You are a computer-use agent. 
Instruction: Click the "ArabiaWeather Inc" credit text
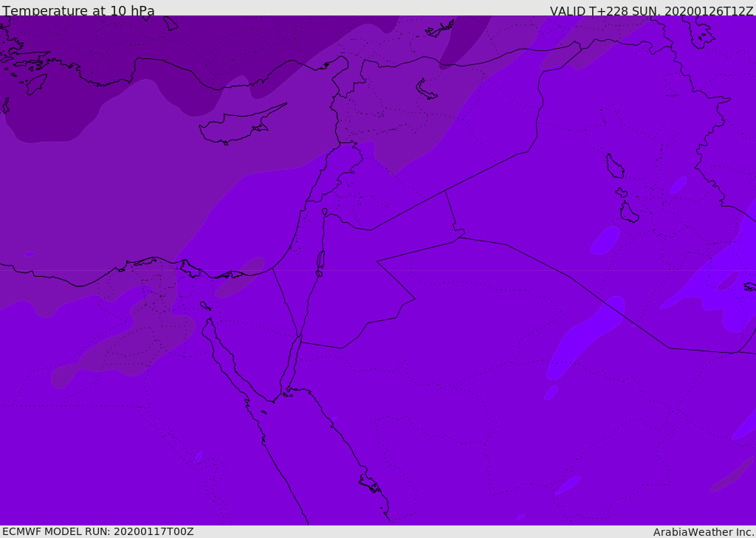point(702,532)
